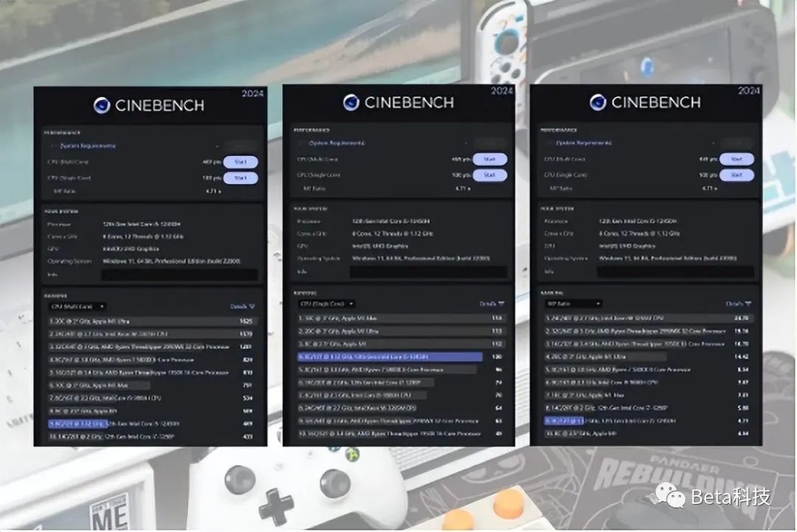
Task: Click the Info field in the multi-core ranking window
Action: pyautogui.click(x=179, y=275)
